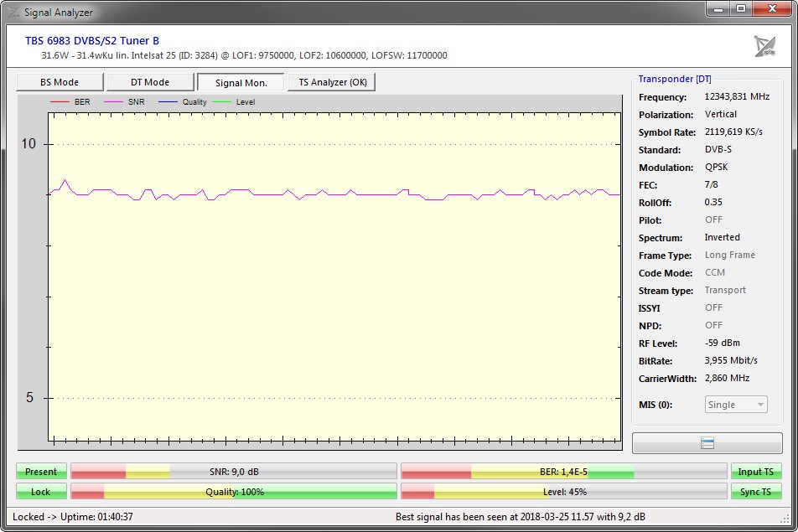Switch to BS Mode tab
Viewport: 798px width, 532px height.
click(60, 82)
